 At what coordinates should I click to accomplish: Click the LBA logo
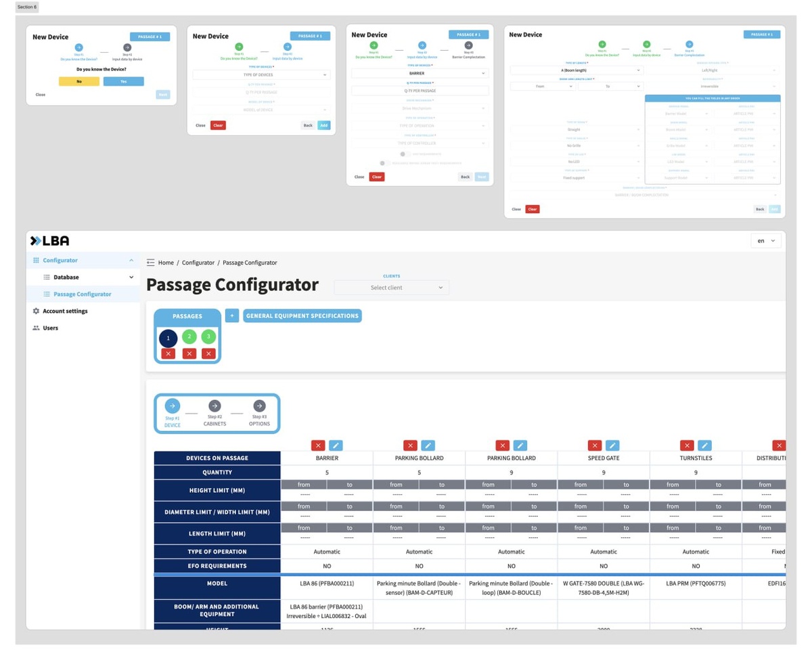[49, 240]
